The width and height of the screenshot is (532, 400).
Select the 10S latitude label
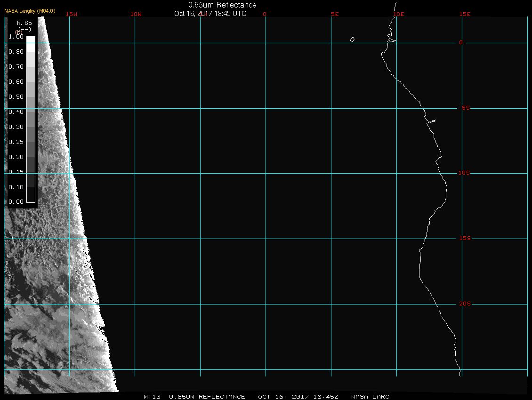464,173
